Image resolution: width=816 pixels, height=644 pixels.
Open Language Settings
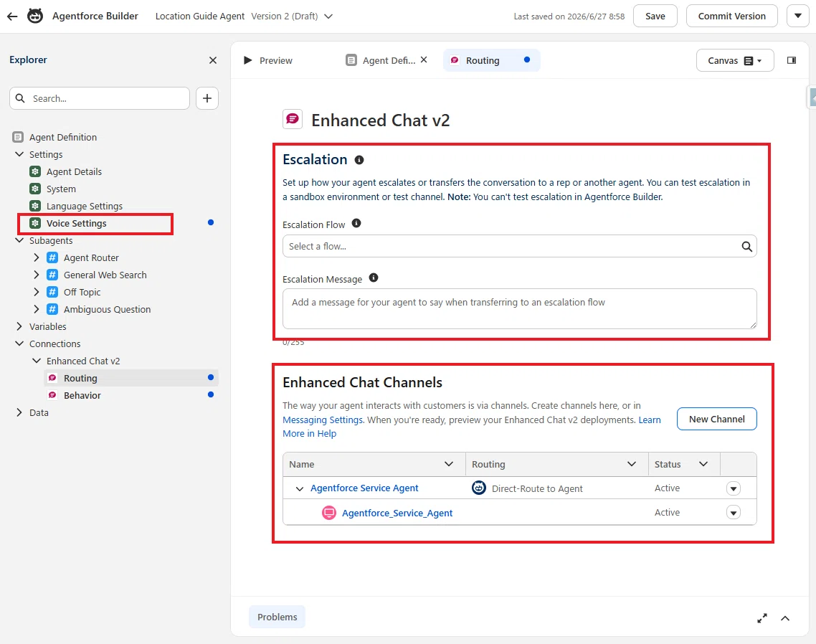[85, 206]
